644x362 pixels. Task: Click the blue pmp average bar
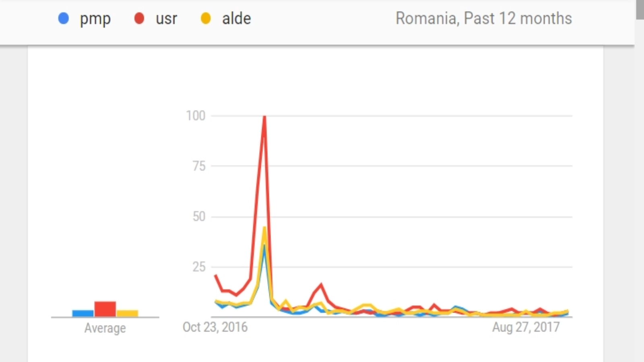tap(83, 313)
